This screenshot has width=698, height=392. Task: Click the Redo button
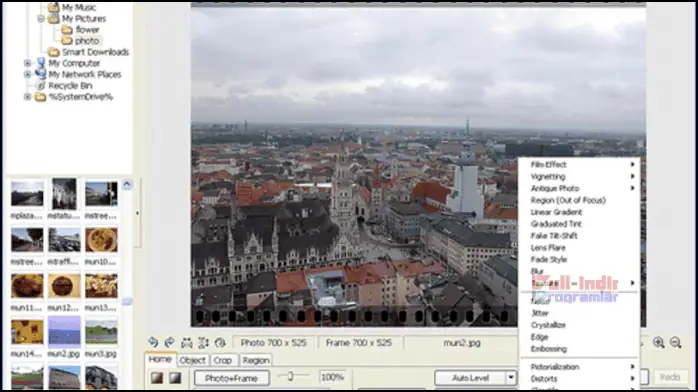point(670,377)
